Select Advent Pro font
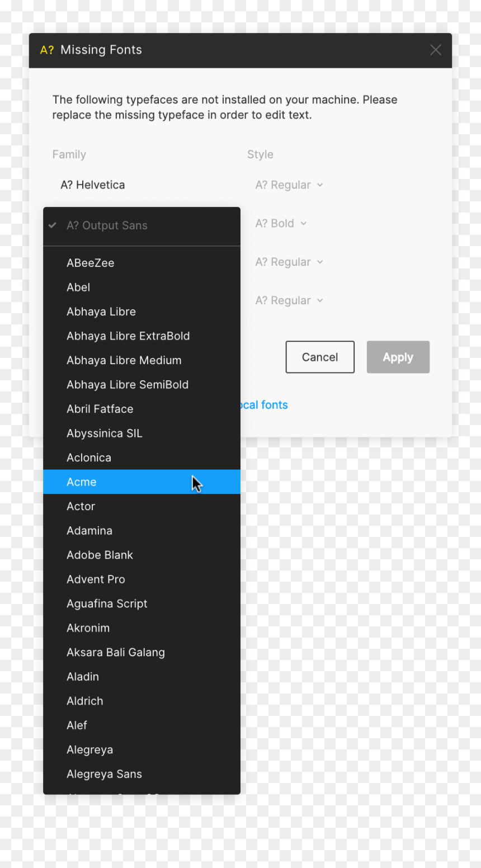This screenshot has height=868, width=481. 142,579
